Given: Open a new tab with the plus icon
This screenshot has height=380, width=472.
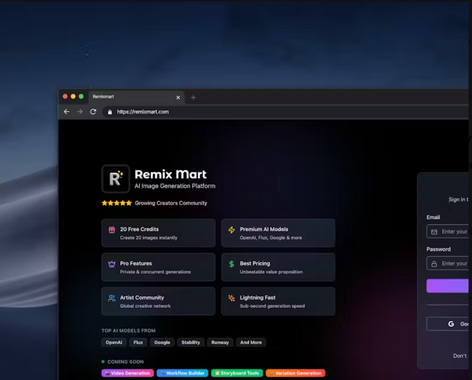Looking at the screenshot, I should [193, 97].
